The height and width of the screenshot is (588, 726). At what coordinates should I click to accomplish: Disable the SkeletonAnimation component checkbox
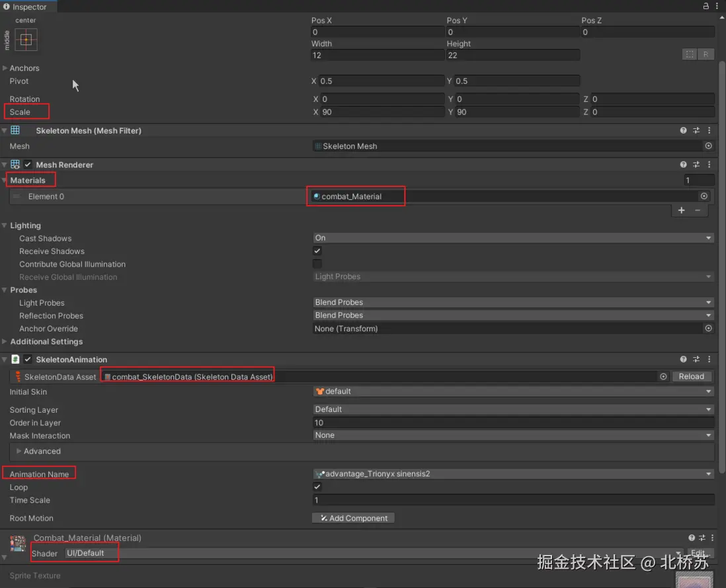[28, 359]
